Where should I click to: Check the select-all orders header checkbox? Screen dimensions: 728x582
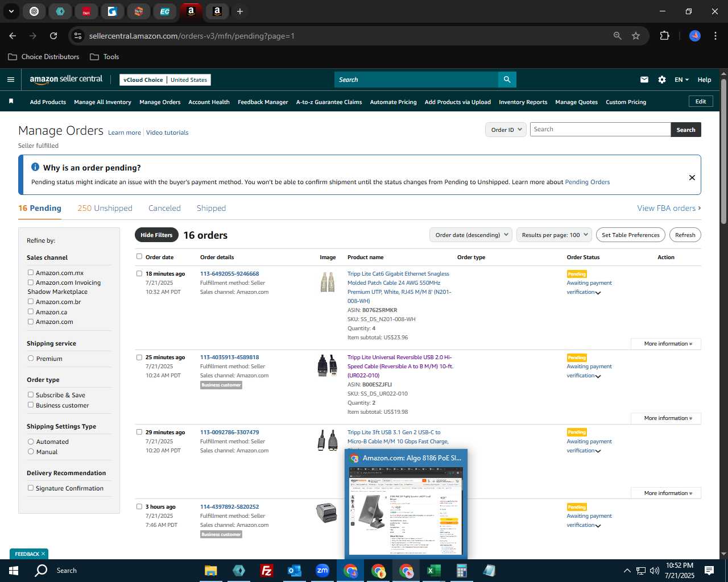(139, 256)
